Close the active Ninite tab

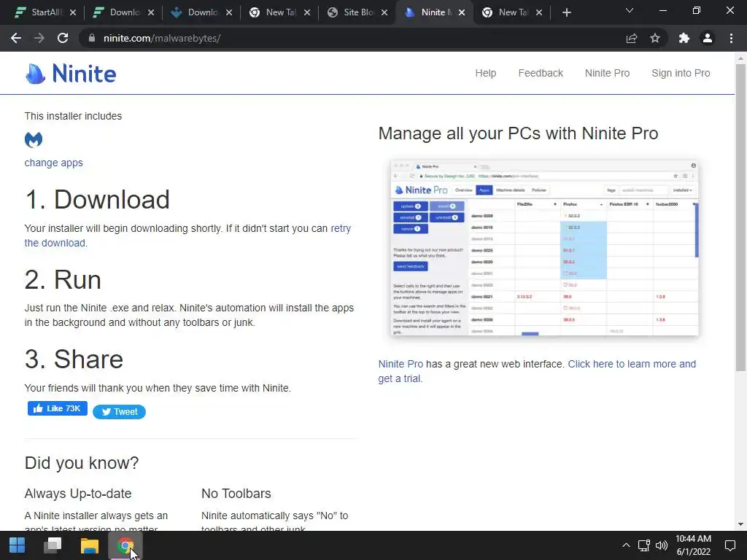(x=462, y=12)
